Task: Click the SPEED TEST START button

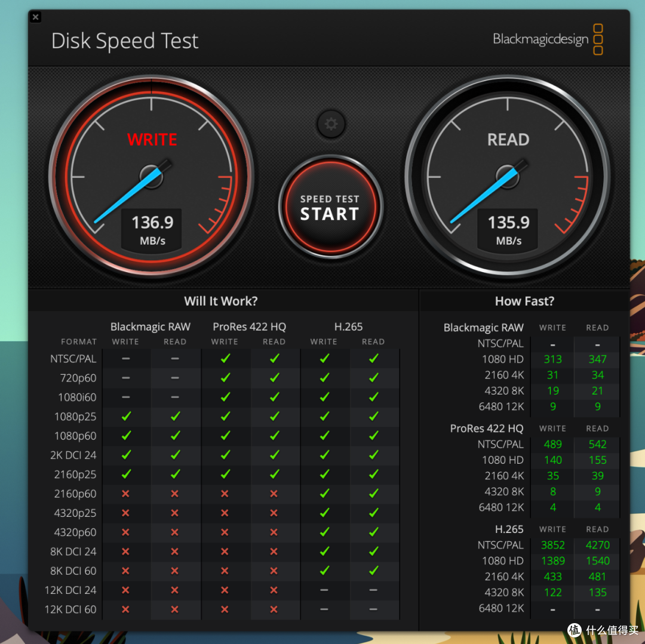Action: 330,207
